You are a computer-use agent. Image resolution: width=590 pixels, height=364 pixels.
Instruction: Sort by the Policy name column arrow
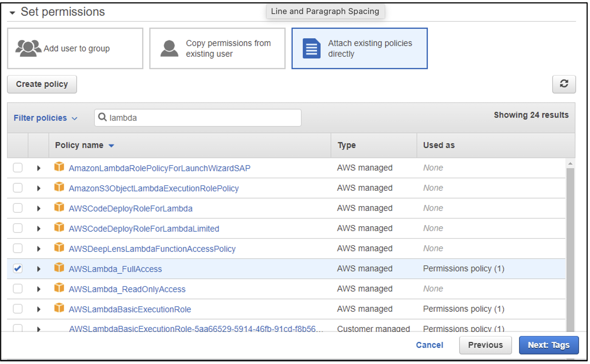111,145
